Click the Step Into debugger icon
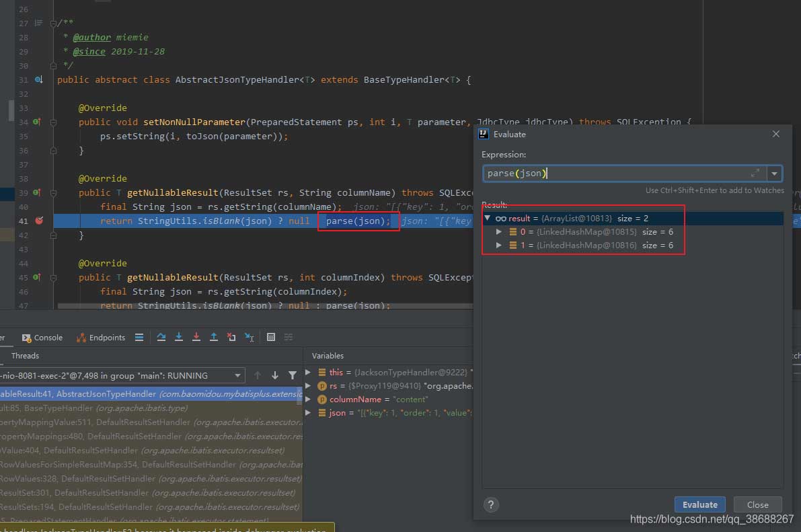This screenshot has width=801, height=532. pos(179,337)
